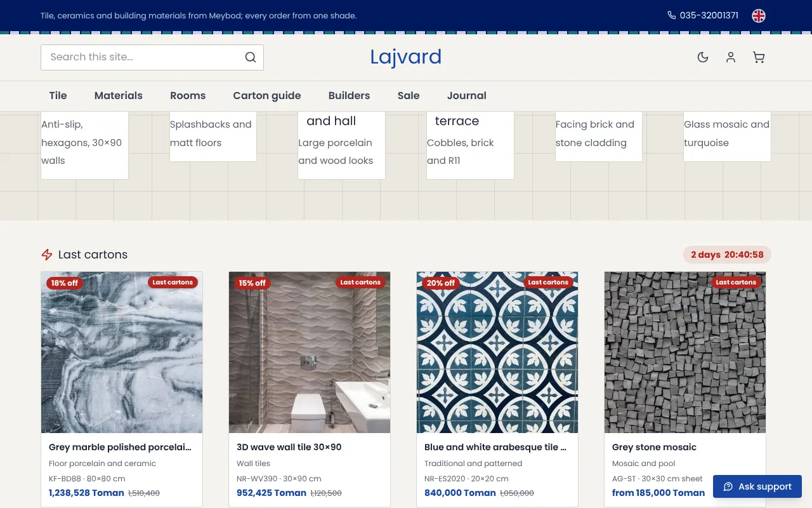Open the Tile menu
This screenshot has width=812, height=508.
point(58,96)
